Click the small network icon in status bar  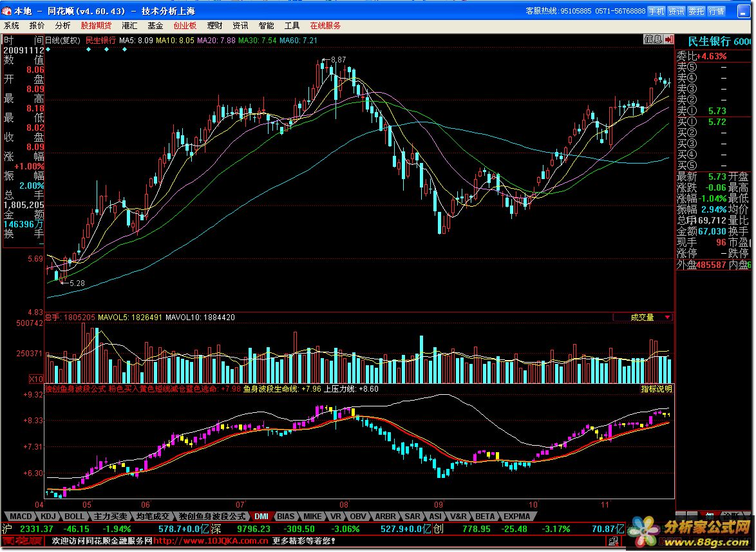coord(613,542)
